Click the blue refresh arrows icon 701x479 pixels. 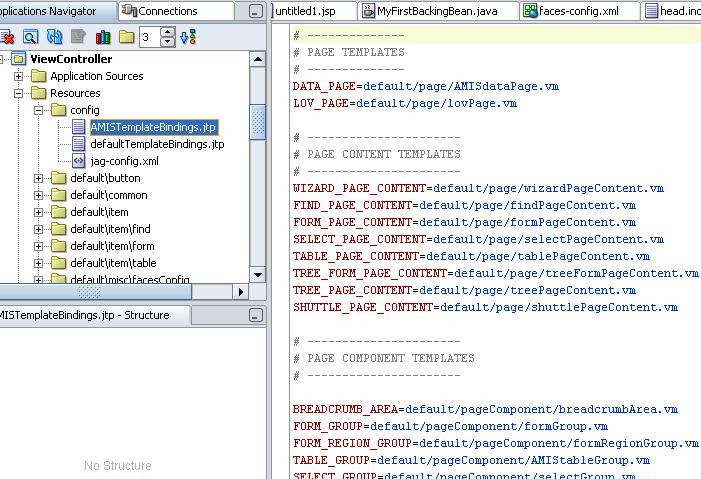pos(54,37)
